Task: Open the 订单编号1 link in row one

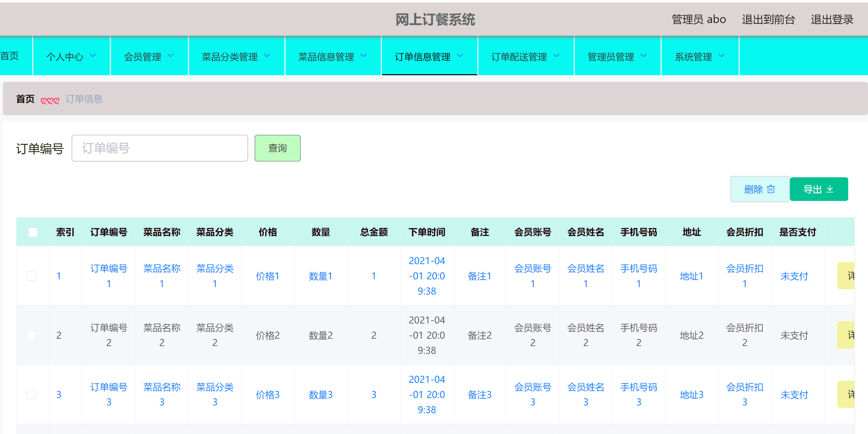Action: [109, 276]
